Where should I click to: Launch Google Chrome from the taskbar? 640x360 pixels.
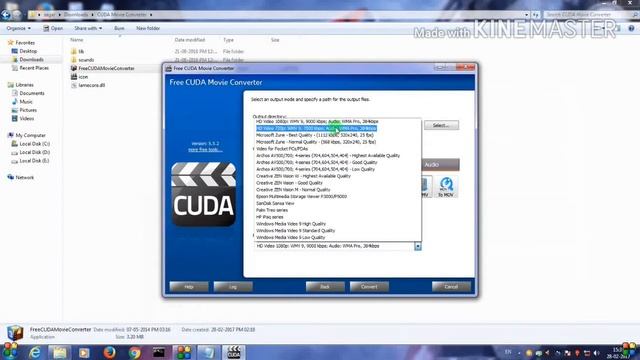pos(134,352)
